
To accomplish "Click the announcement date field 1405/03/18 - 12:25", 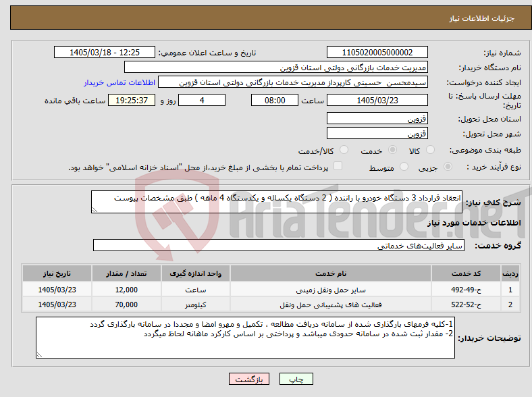I will [105, 52].
